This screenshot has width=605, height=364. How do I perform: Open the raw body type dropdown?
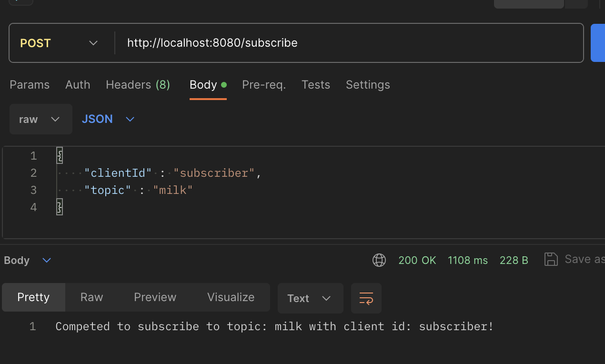pos(40,119)
